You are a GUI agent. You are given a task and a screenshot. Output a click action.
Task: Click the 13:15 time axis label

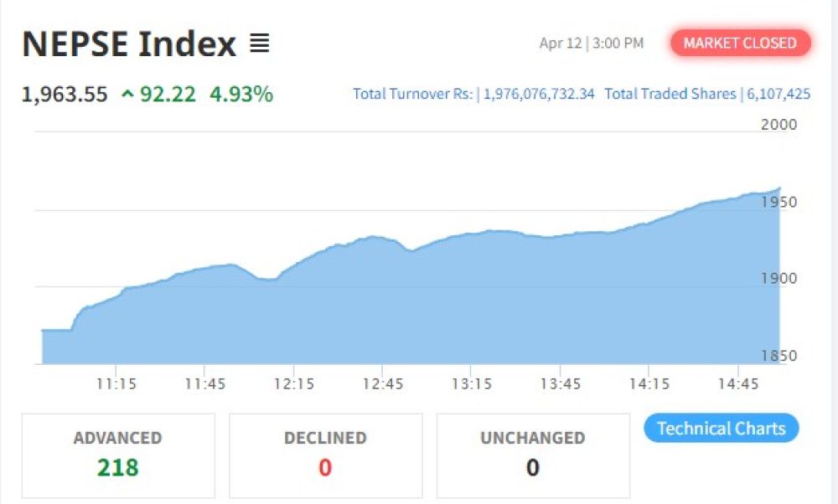pyautogui.click(x=472, y=383)
